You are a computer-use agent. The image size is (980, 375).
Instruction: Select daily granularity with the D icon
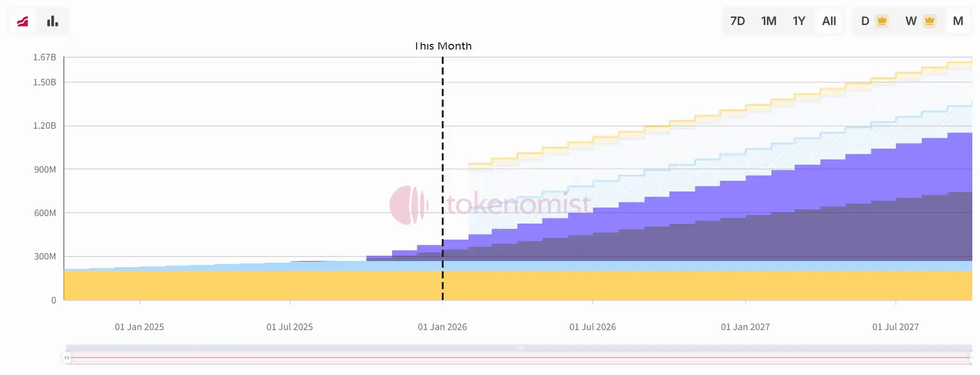pyautogui.click(x=864, y=20)
